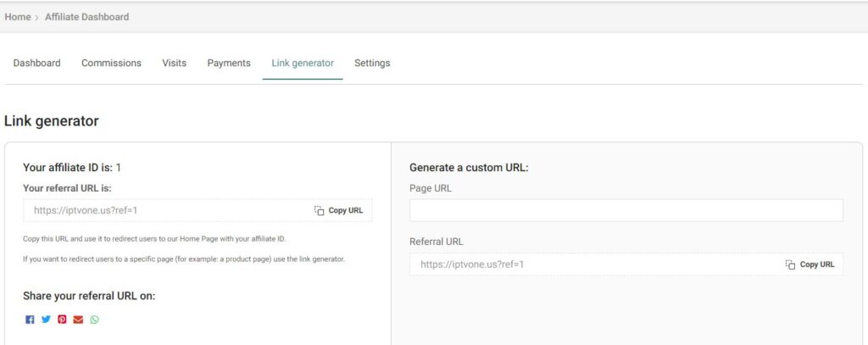Switch to the Commissions tab
This screenshot has height=345, width=868.
point(111,63)
